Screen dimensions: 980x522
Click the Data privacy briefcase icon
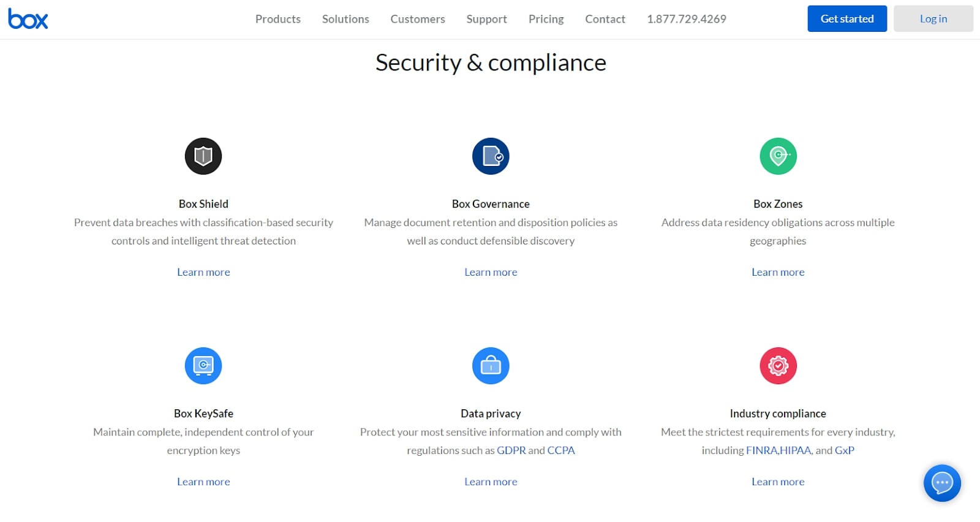coord(491,366)
